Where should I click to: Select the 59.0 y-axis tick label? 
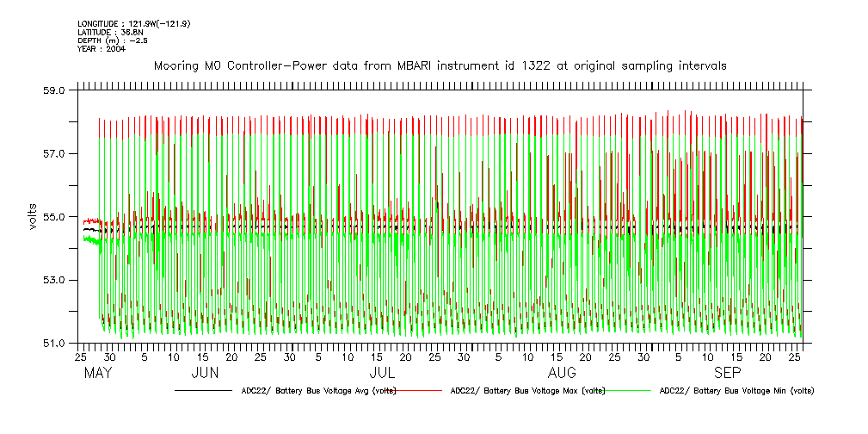55,90
